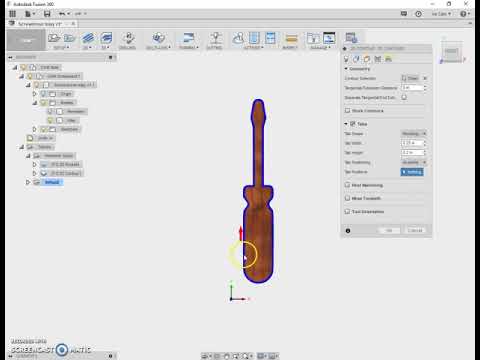Open the Tab Shape dropdown
480x360 pixels.
click(413, 134)
